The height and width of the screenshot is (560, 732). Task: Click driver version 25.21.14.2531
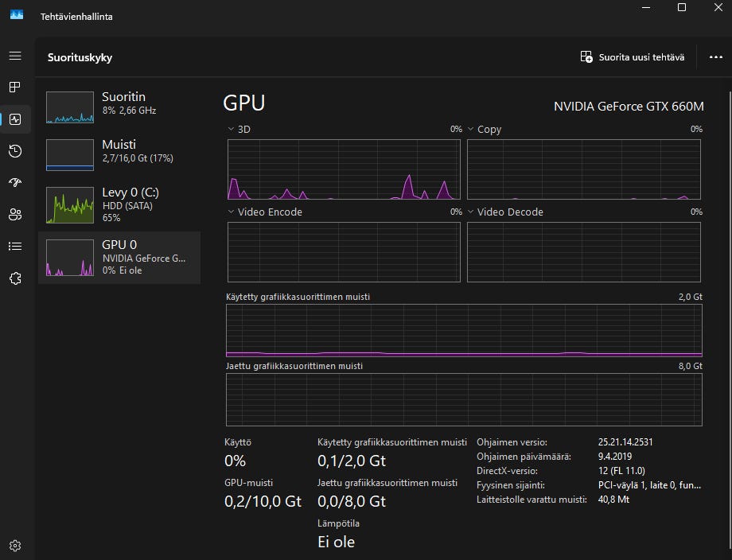click(625, 442)
